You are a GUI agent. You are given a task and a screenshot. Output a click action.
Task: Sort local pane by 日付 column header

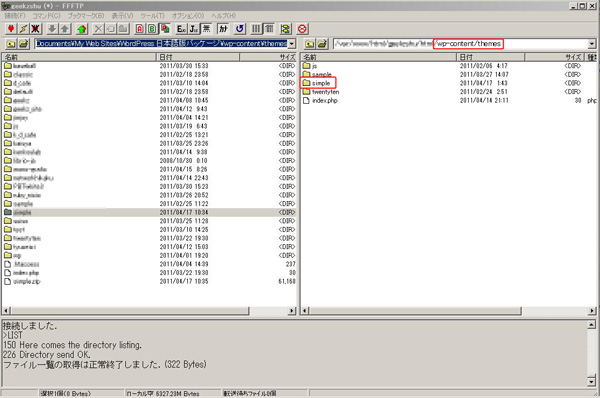pyautogui.click(x=198, y=57)
